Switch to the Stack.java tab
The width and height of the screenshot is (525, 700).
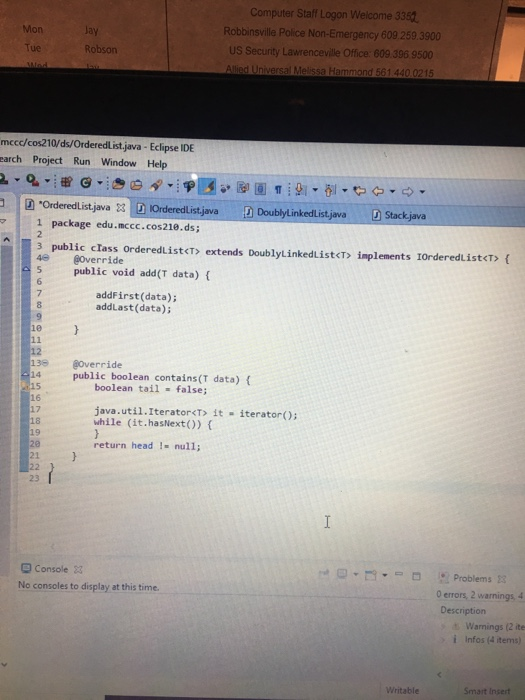(x=400, y=215)
